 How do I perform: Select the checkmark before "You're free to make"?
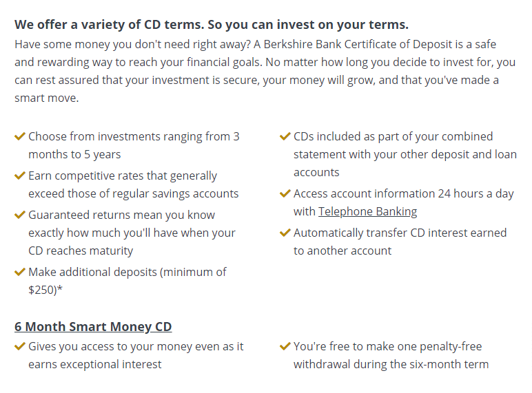point(285,346)
